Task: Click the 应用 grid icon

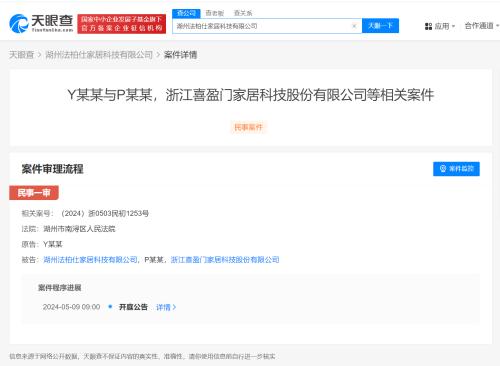Action: coord(428,26)
